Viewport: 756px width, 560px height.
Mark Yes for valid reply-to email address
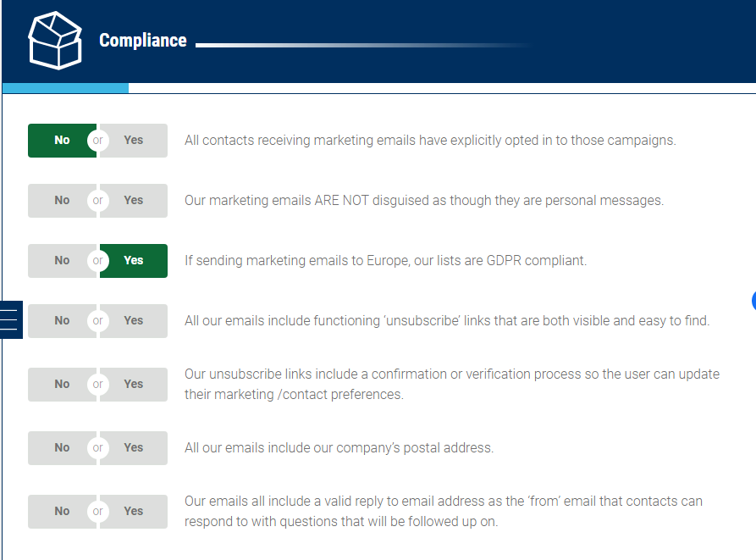[x=134, y=511]
